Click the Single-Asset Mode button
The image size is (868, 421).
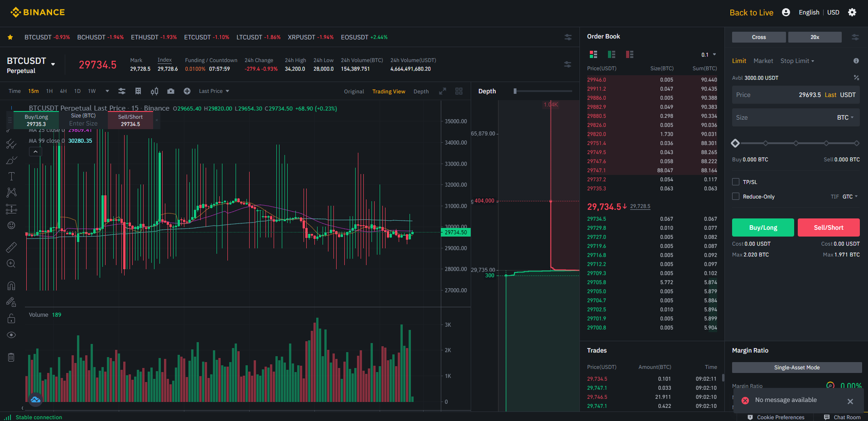[x=797, y=368]
